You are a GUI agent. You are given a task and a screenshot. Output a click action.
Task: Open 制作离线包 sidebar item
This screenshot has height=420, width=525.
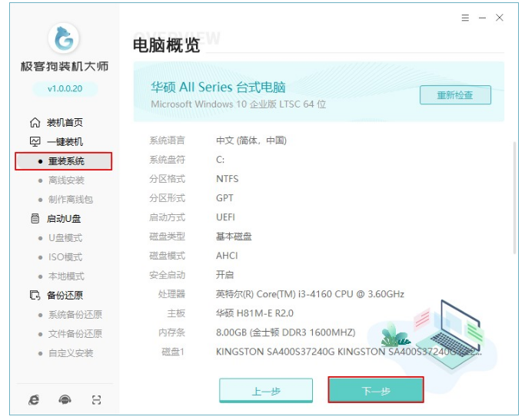point(70,200)
